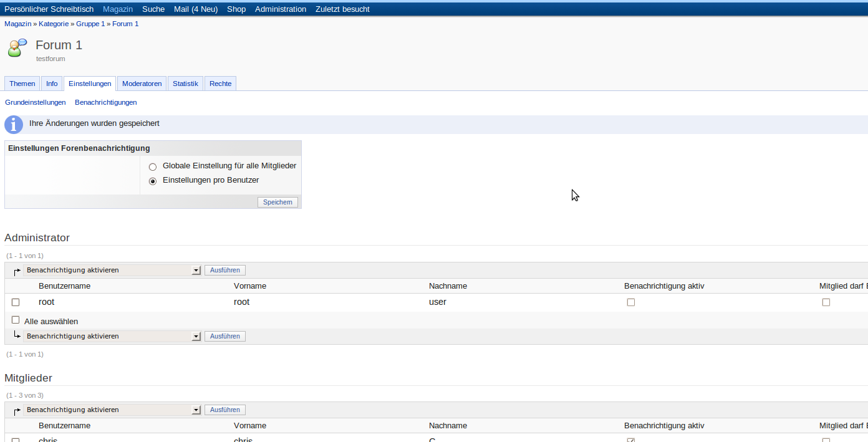Open bottom action dropdown in Administrator table

(x=112, y=337)
